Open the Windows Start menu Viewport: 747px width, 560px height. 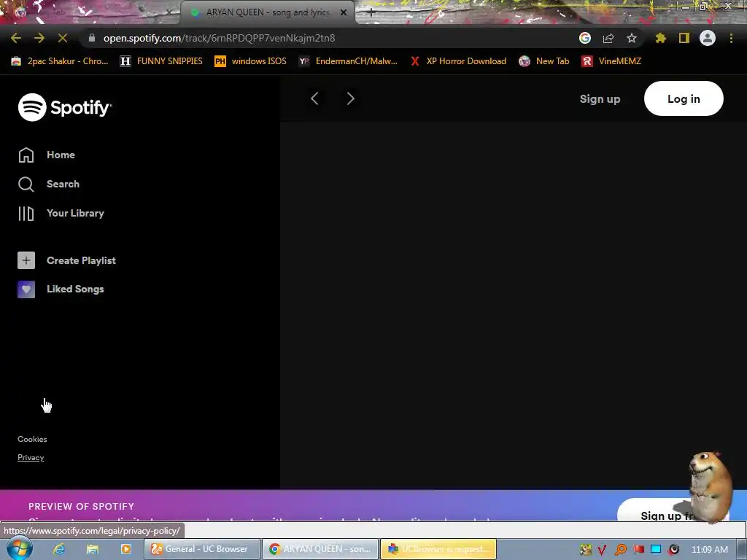[18, 548]
